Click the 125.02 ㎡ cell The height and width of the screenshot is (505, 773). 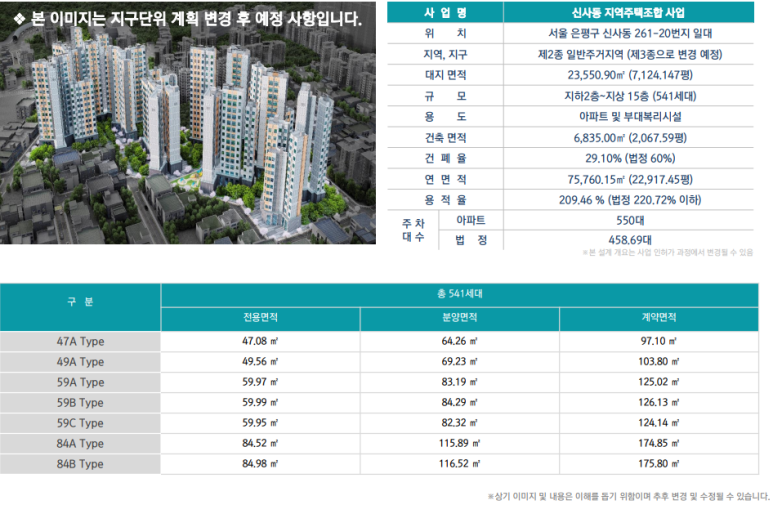point(659,382)
